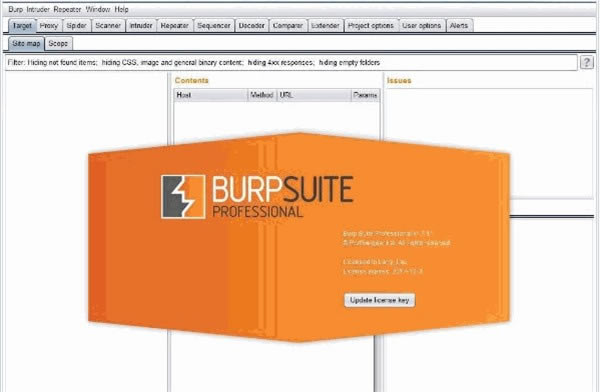Switch to the Scanner tab
This screenshot has height=392, width=600.
coord(108,26)
